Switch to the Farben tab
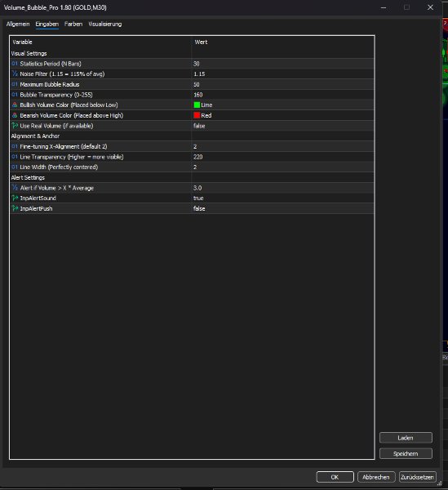 (73, 24)
